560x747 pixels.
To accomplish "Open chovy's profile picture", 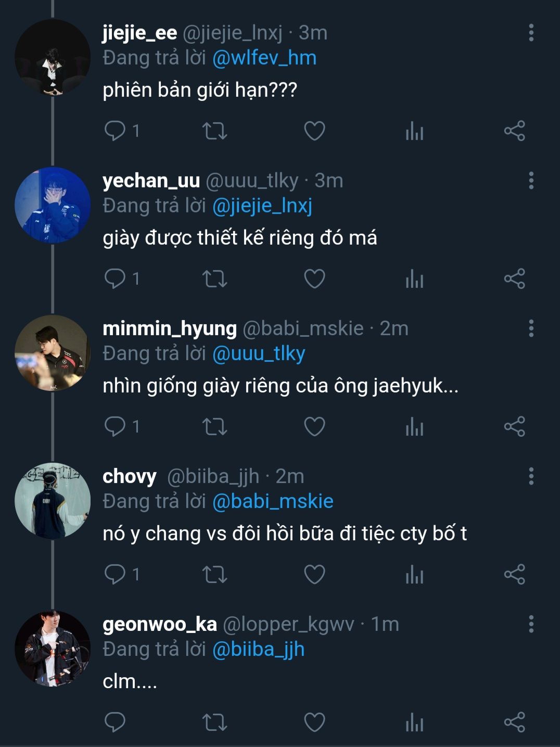I will [x=52, y=500].
